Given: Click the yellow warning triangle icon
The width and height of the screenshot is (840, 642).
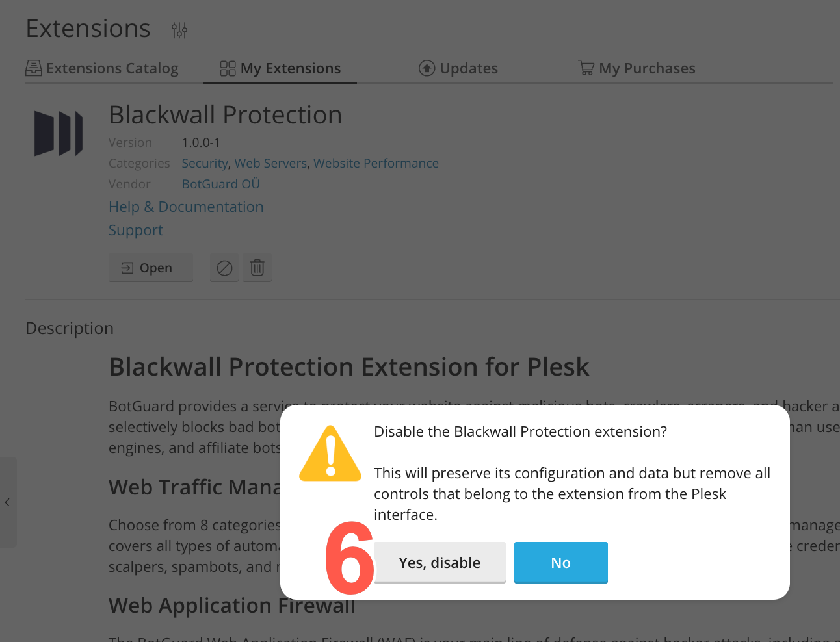Looking at the screenshot, I should 330,454.
